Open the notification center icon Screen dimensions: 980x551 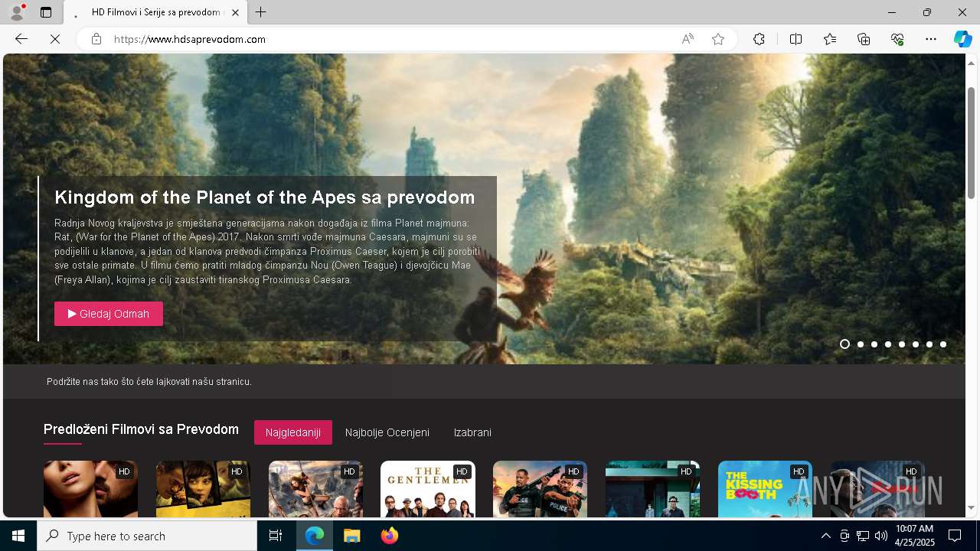pyautogui.click(x=955, y=536)
